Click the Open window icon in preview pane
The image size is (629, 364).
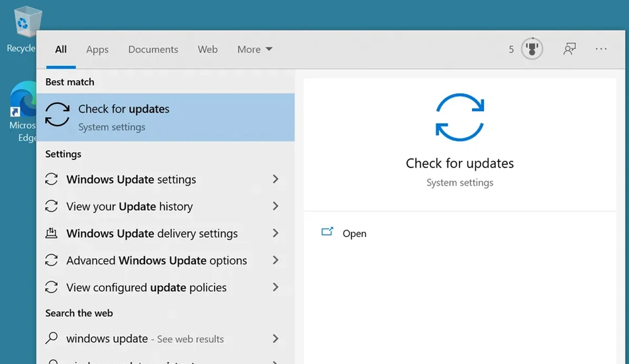coord(327,232)
